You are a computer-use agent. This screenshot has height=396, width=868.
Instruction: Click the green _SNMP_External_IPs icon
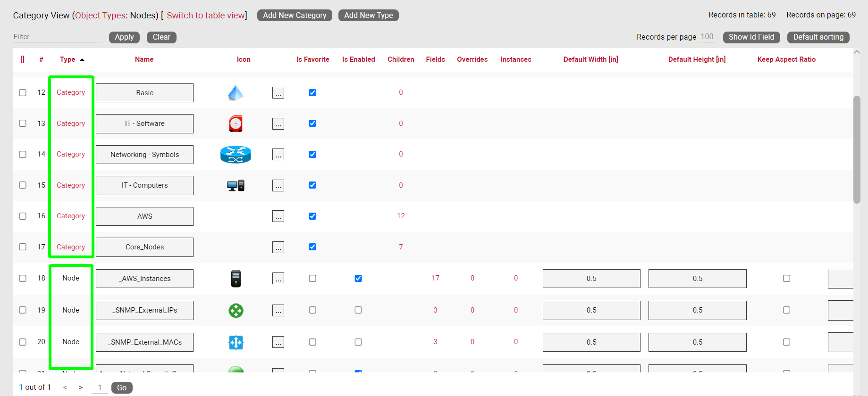[236, 311]
